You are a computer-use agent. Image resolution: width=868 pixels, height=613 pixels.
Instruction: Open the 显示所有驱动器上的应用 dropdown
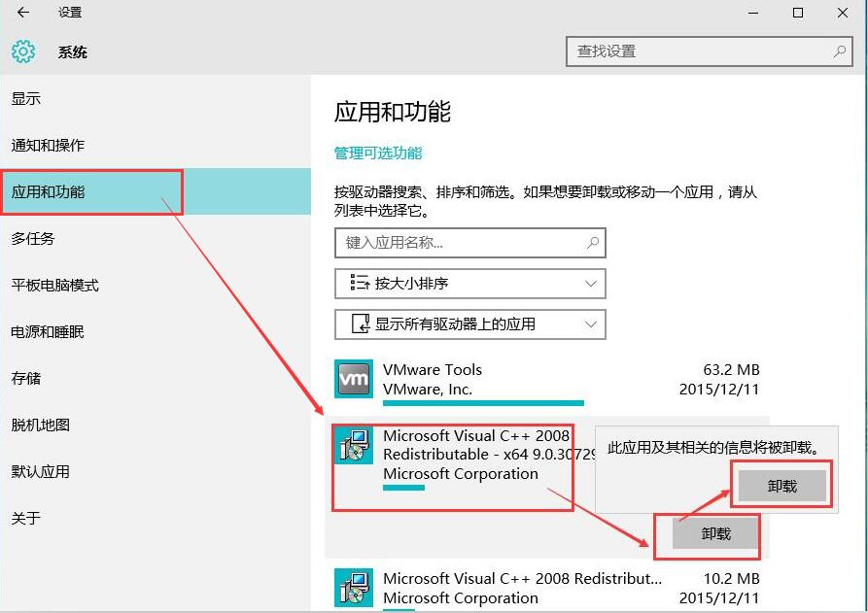pyautogui.click(x=470, y=324)
